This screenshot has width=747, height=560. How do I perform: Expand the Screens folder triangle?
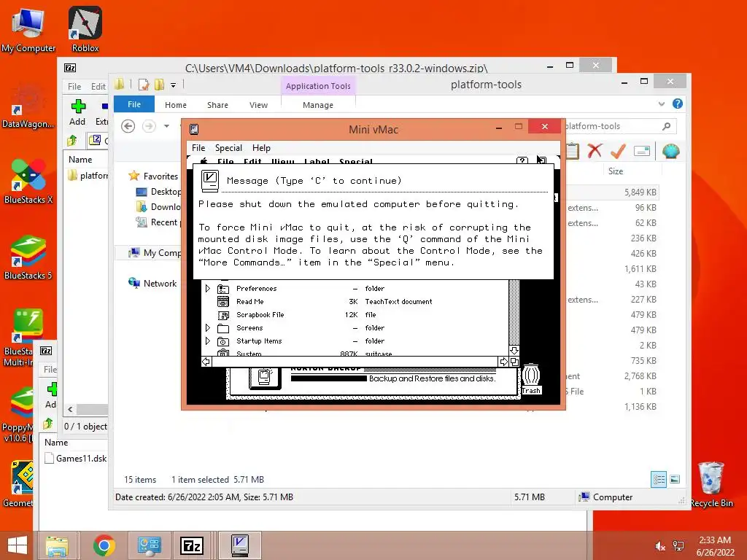208,327
